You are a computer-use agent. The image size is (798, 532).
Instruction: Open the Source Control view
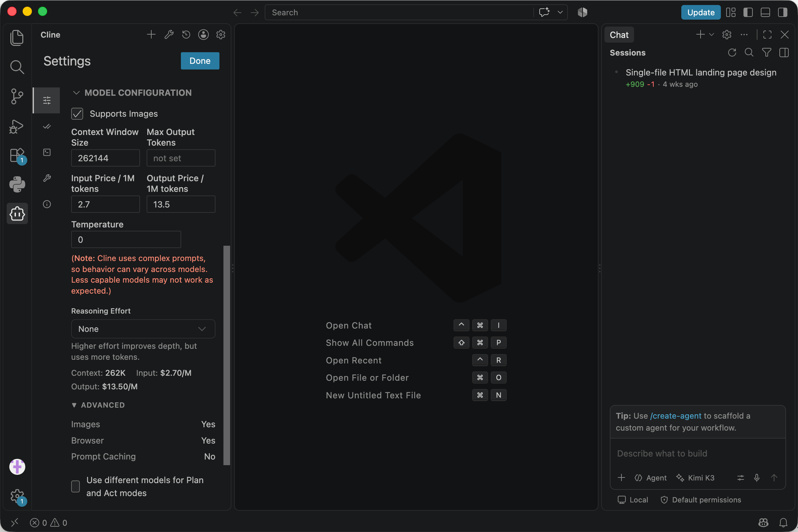point(17,96)
